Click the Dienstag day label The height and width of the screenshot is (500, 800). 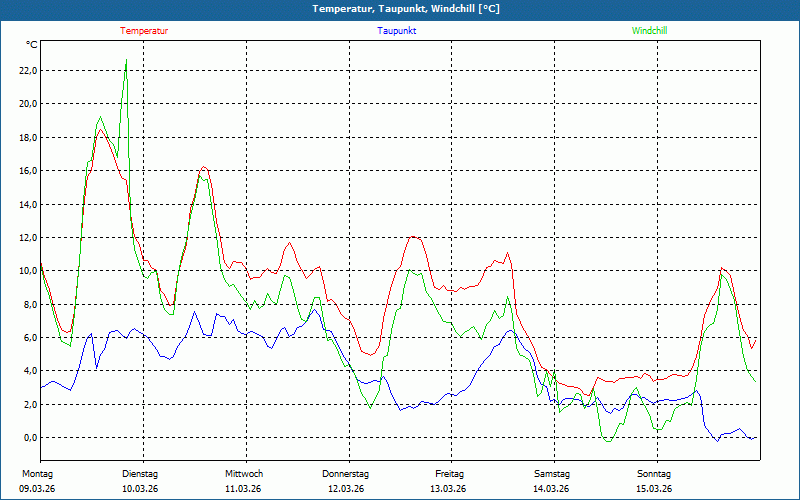140,474
